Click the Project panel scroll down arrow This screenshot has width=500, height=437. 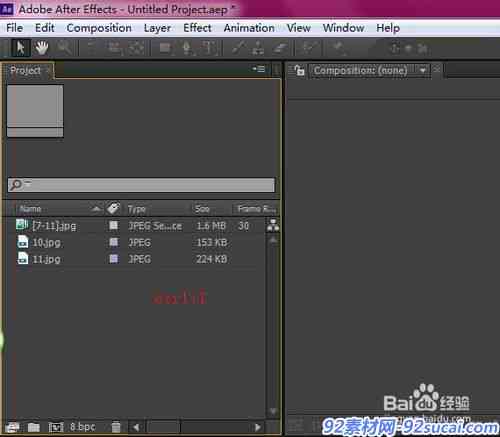[273, 411]
